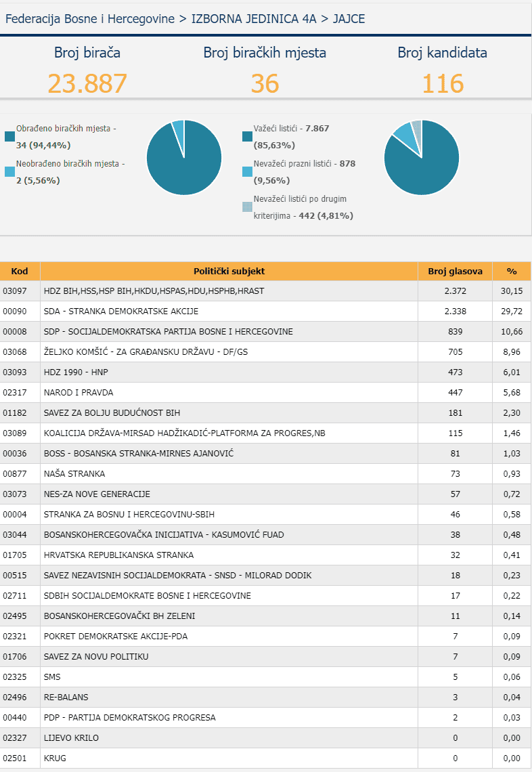The image size is (532, 772).
Task: Click the dotted gray legend square for other invalid ballots
Action: 247,207
